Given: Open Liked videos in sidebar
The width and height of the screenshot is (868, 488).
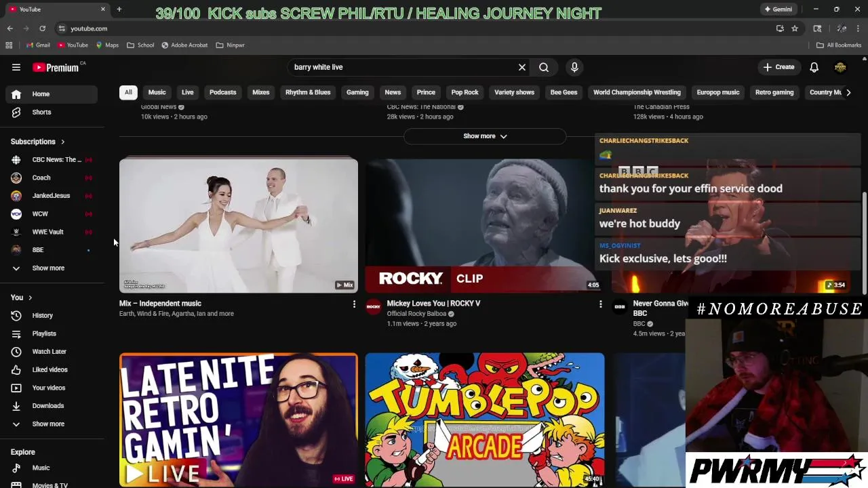Looking at the screenshot, I should [53, 370].
